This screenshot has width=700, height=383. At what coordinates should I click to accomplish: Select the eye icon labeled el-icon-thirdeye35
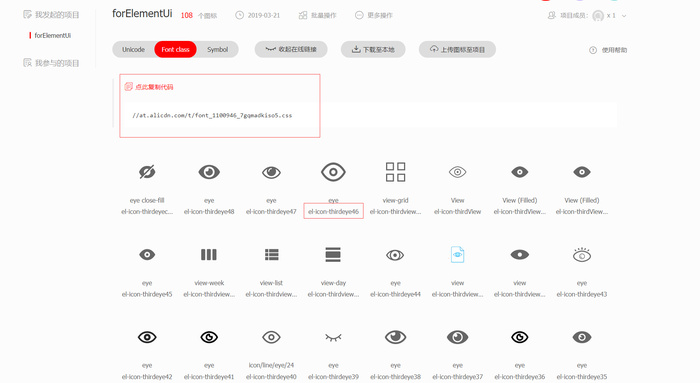pos(582,337)
